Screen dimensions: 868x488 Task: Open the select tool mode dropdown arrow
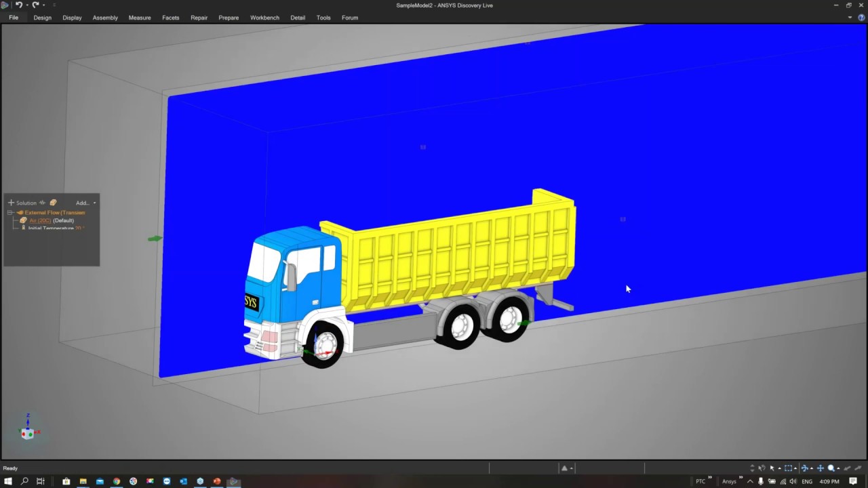(779, 468)
